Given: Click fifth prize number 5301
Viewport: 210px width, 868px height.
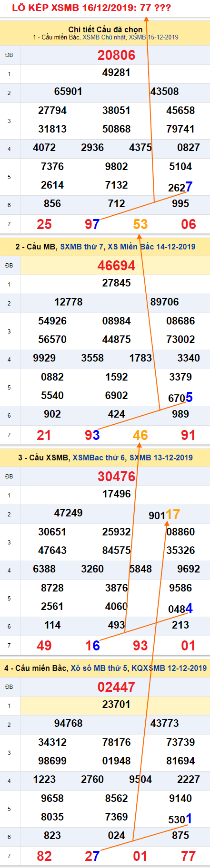Looking at the screenshot, I should pyautogui.click(x=180, y=819).
